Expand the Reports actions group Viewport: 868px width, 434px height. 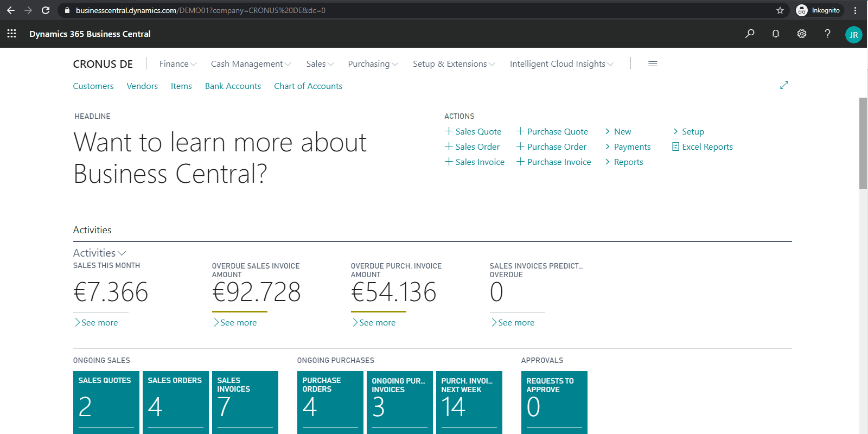(x=624, y=162)
